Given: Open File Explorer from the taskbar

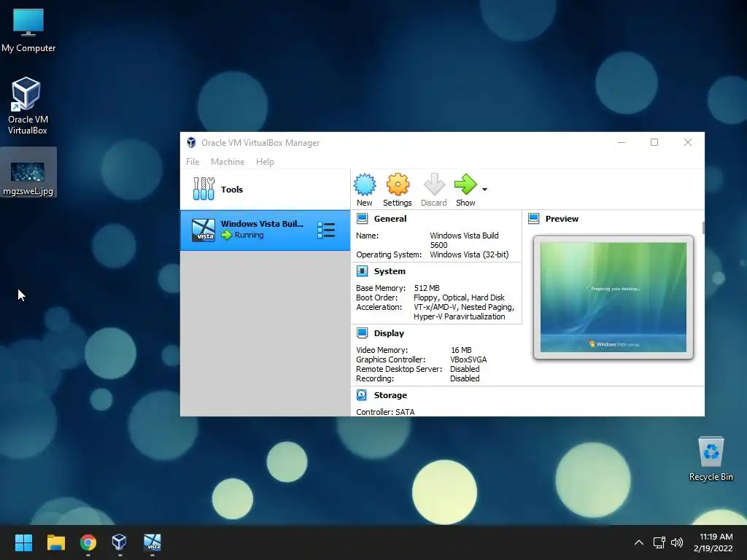Looking at the screenshot, I should coord(55,542).
